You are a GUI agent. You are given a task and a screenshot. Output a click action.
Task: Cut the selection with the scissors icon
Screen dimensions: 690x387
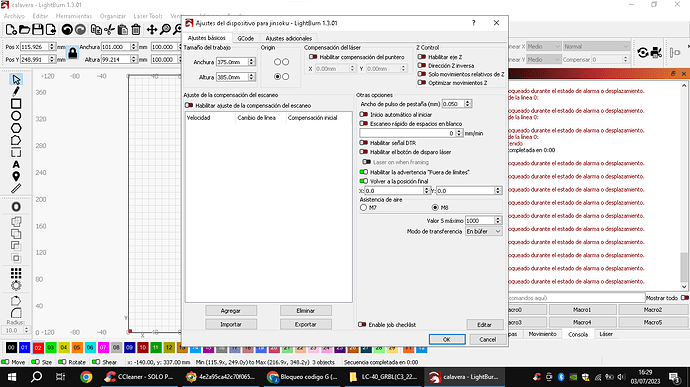[109, 29]
